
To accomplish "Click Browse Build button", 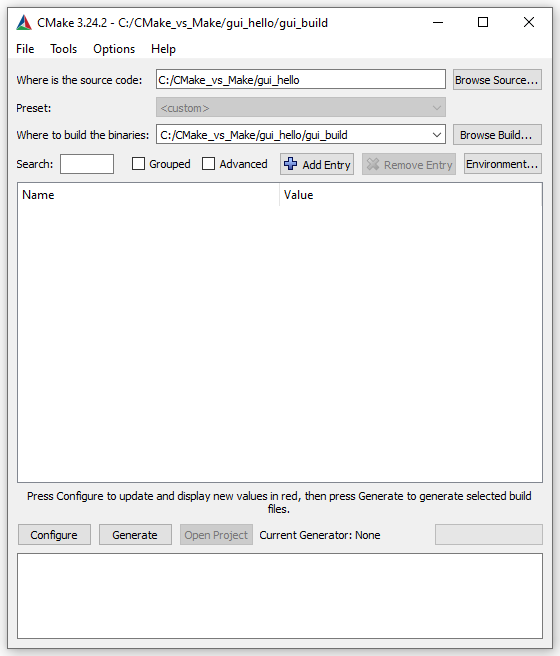I will (497, 135).
